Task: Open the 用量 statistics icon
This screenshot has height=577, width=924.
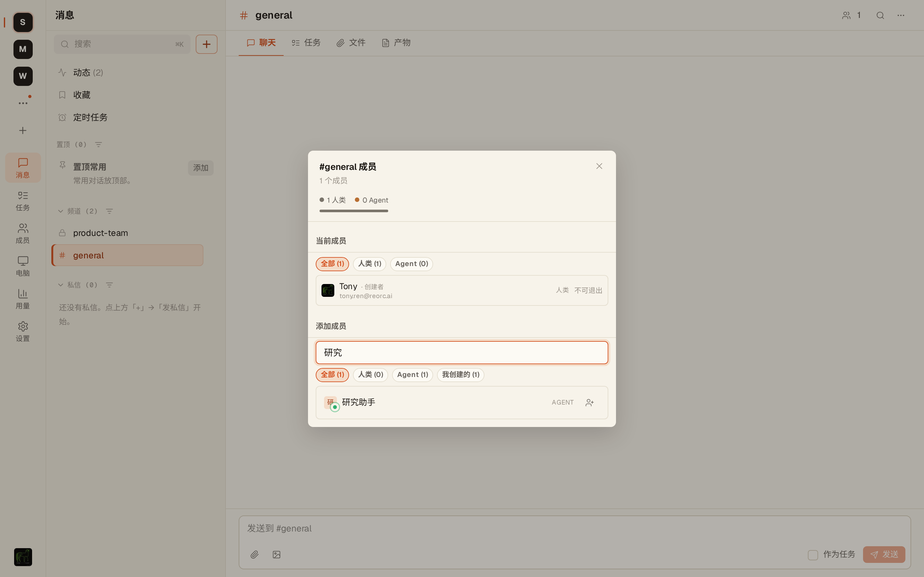Action: [x=23, y=299]
